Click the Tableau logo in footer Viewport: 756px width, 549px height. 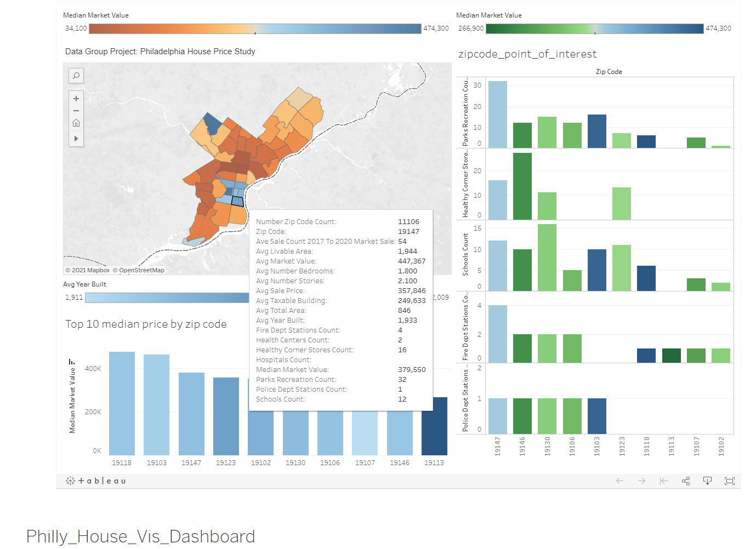tap(96, 481)
